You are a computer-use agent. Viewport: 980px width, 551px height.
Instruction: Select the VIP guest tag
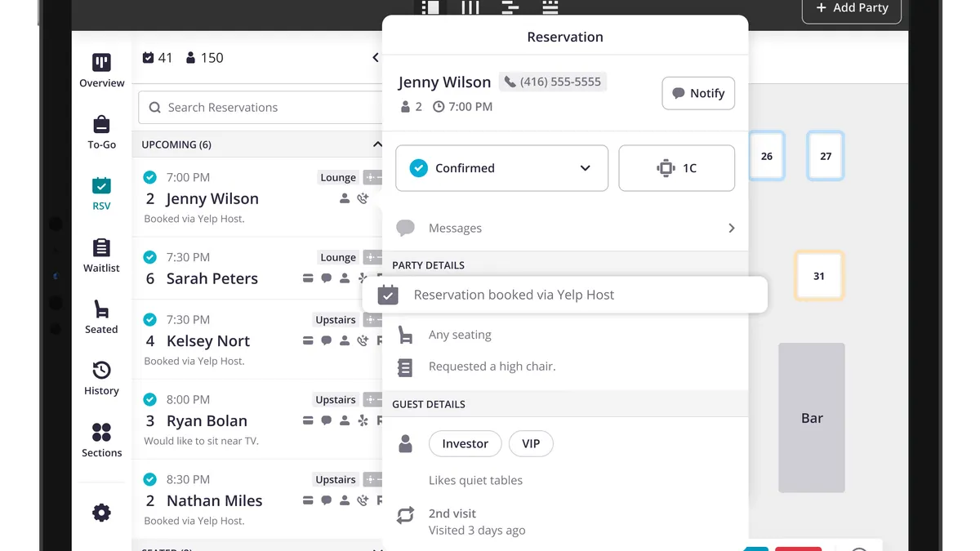(x=531, y=444)
